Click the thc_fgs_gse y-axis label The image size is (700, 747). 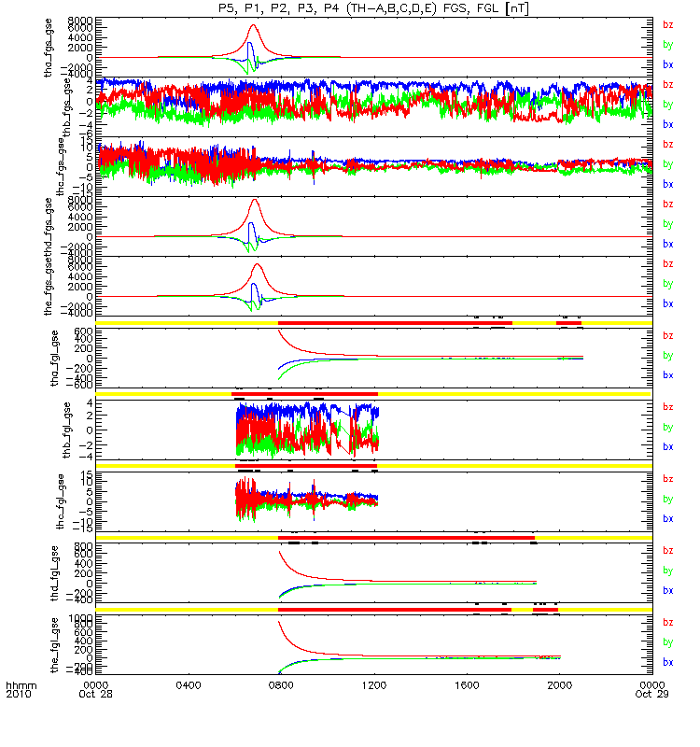[60, 167]
